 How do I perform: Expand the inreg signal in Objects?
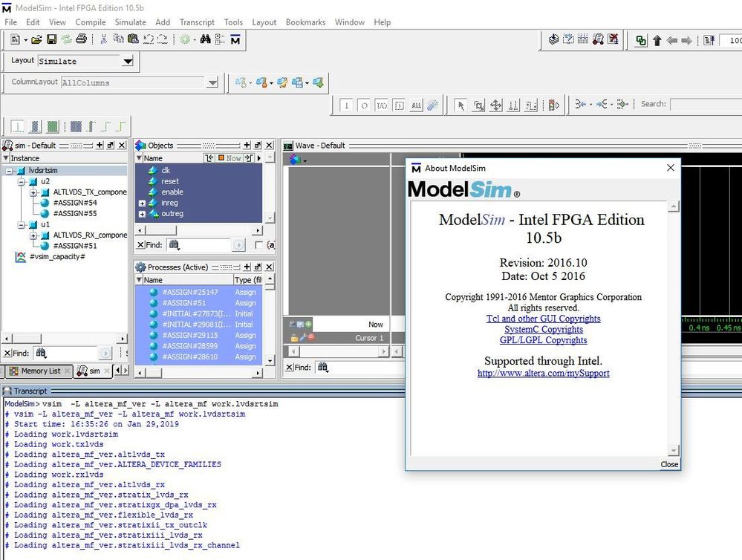click(142, 203)
